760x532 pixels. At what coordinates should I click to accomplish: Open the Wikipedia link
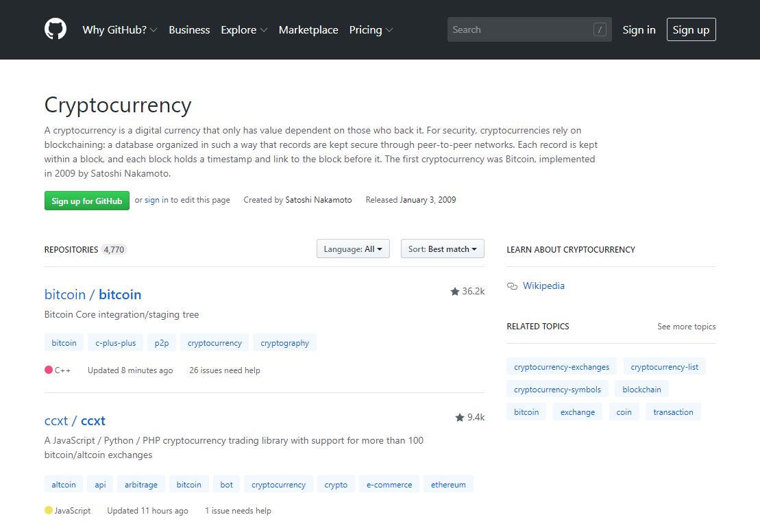(x=543, y=286)
